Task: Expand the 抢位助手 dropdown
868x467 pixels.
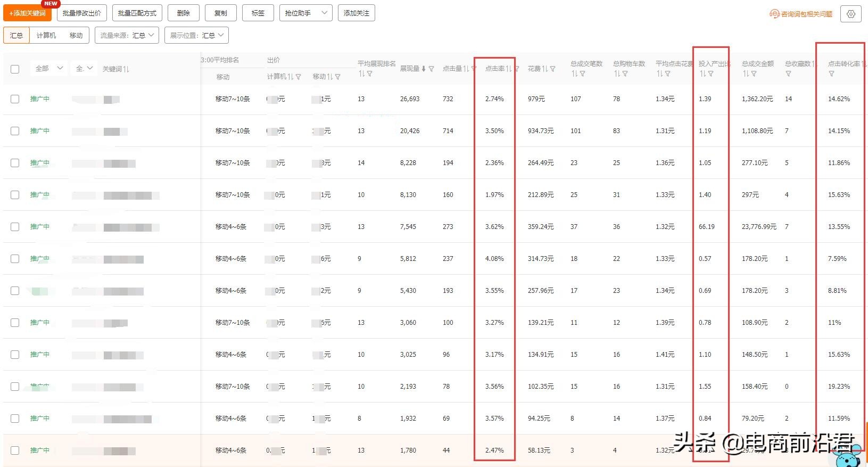Action: pyautogui.click(x=306, y=13)
